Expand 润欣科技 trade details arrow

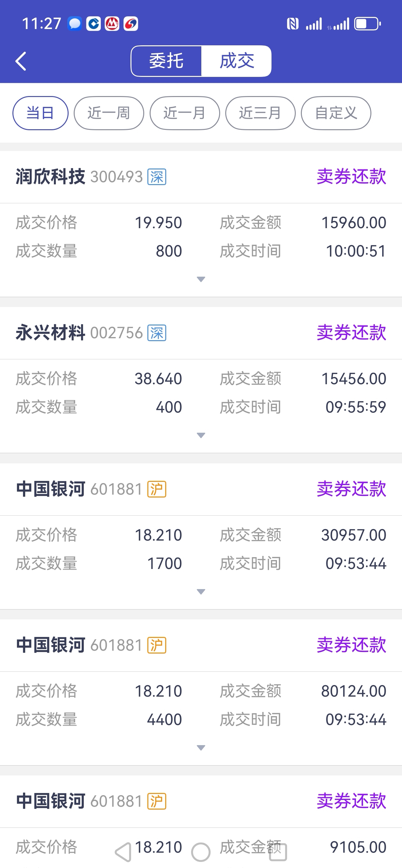click(201, 279)
